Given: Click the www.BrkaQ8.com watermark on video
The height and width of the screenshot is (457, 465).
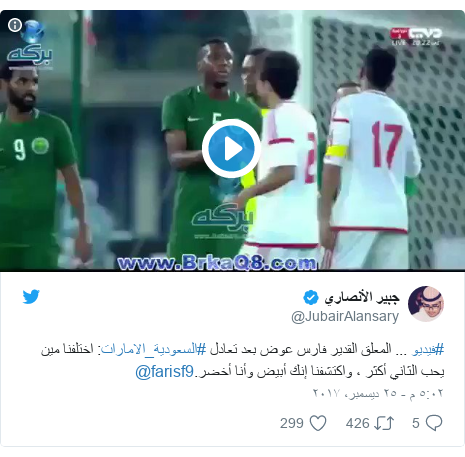Looking at the screenshot, I should (x=217, y=263).
